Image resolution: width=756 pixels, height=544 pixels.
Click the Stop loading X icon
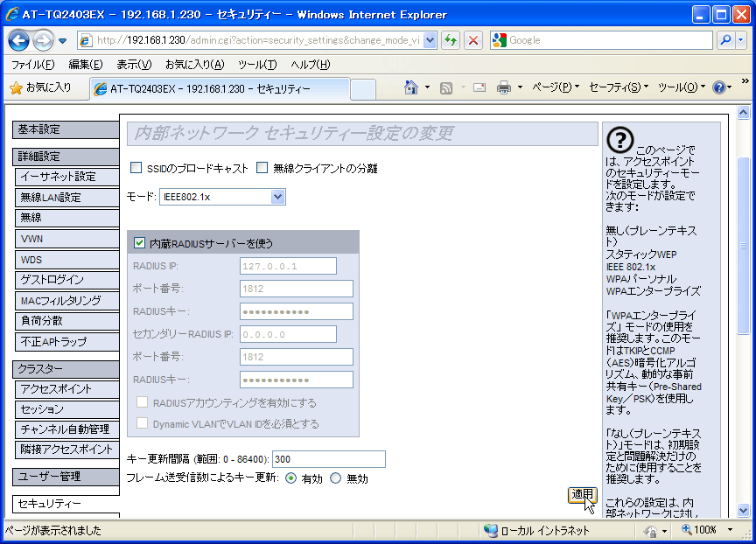(473, 40)
